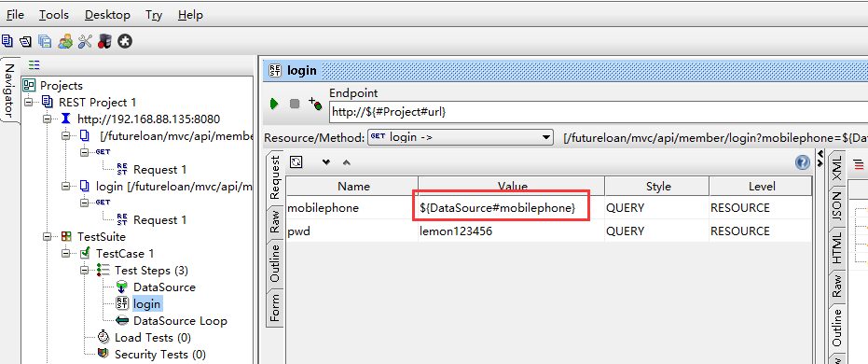The width and height of the screenshot is (868, 364).
Task: Click the double-arrow panel splitter toggle
Action: click(x=820, y=159)
